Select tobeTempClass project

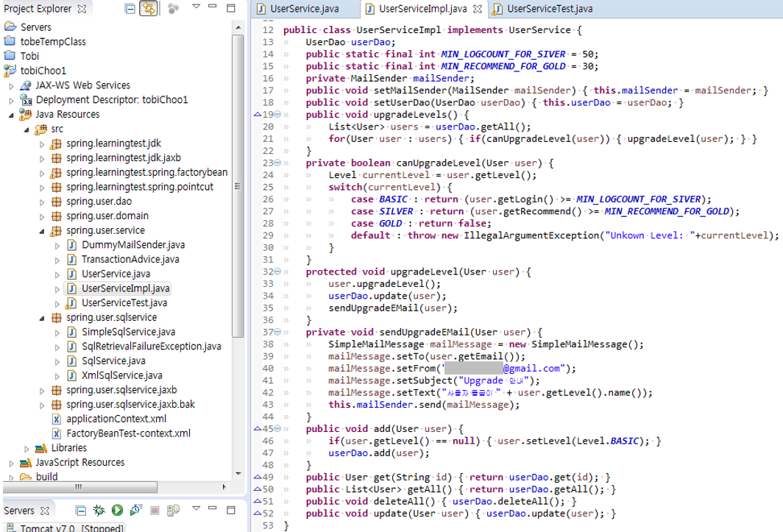pyautogui.click(x=53, y=41)
